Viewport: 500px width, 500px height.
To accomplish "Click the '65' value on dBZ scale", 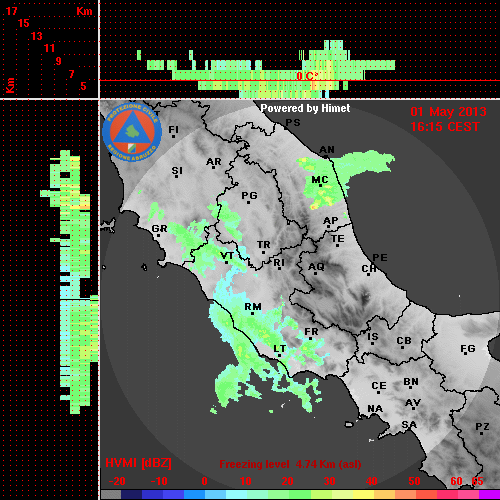I will [477, 481].
